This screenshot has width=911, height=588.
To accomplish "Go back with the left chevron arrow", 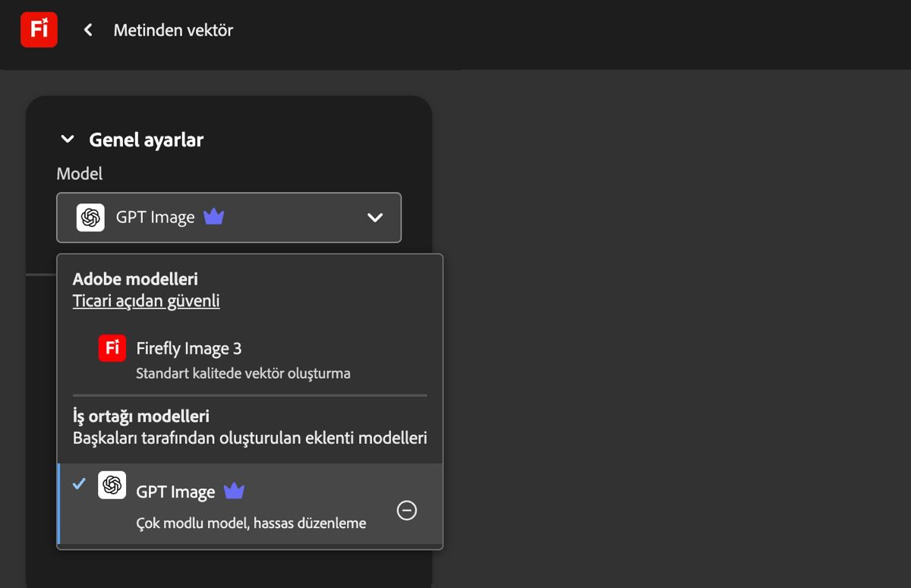I will click(x=88, y=30).
